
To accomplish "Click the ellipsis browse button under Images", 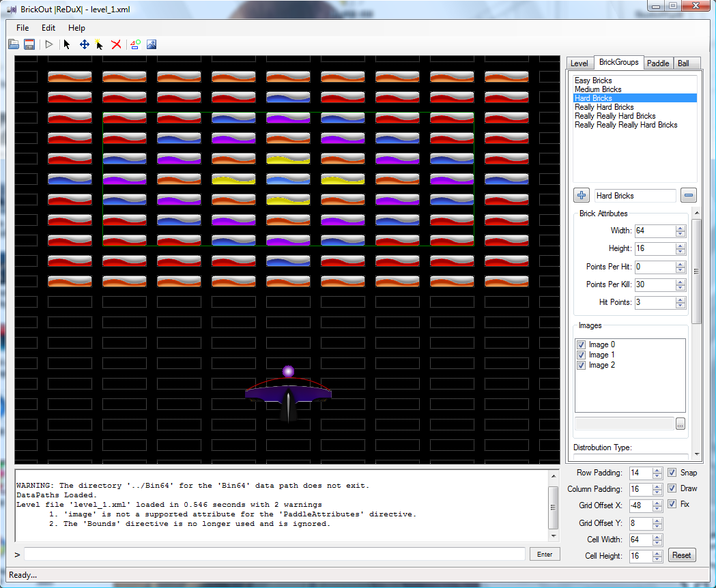I will pos(681,424).
